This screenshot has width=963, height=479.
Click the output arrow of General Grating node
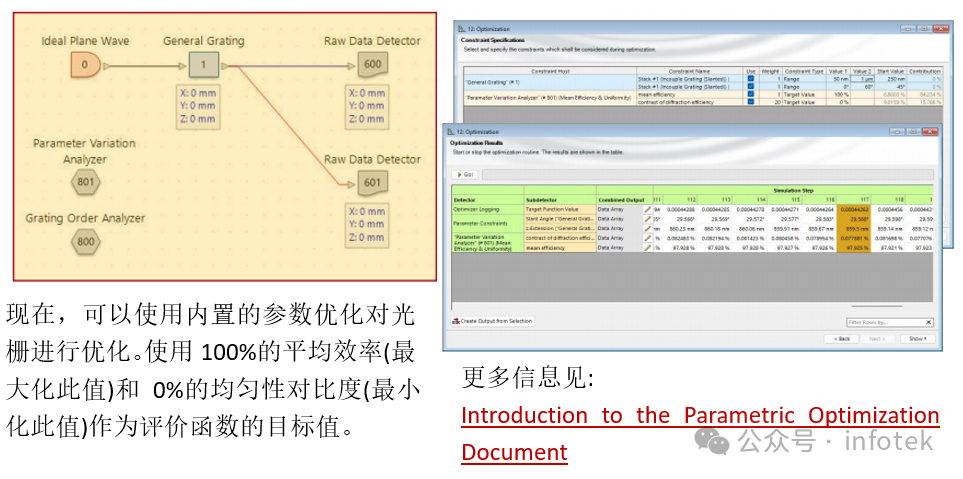tap(225, 65)
